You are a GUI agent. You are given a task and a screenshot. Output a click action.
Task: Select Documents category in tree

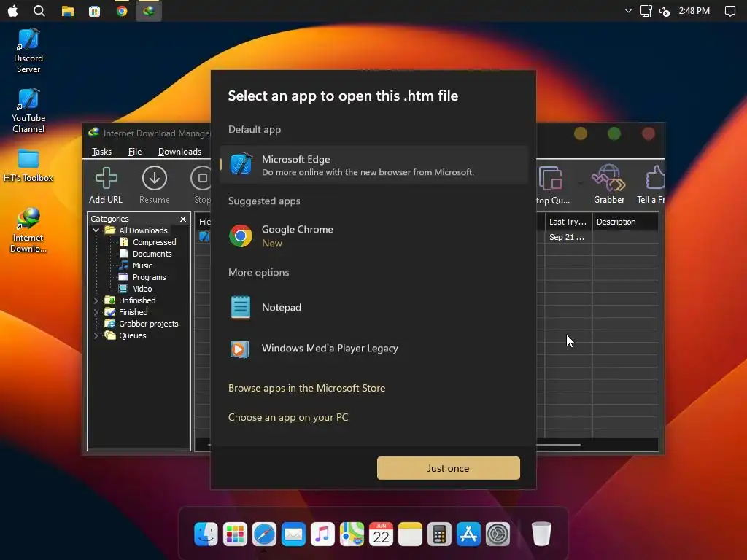tap(152, 254)
